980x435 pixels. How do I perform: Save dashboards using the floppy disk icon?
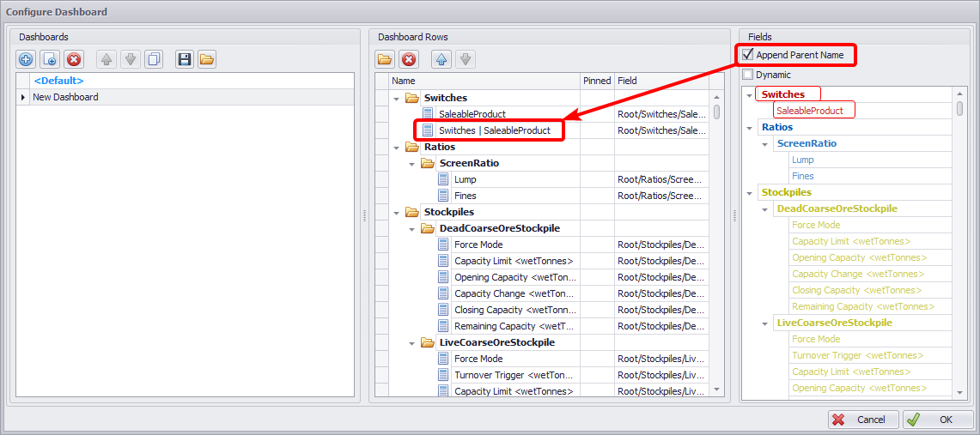tap(184, 59)
